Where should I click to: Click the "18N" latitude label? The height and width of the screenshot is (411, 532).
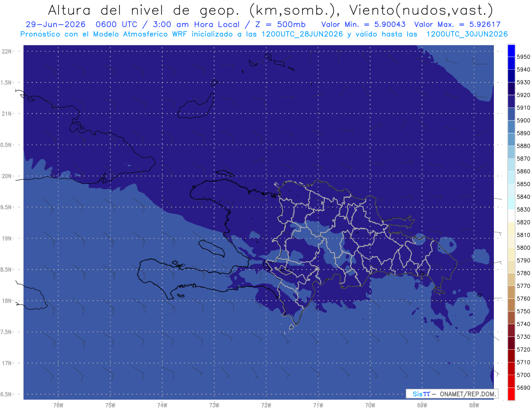point(7,301)
